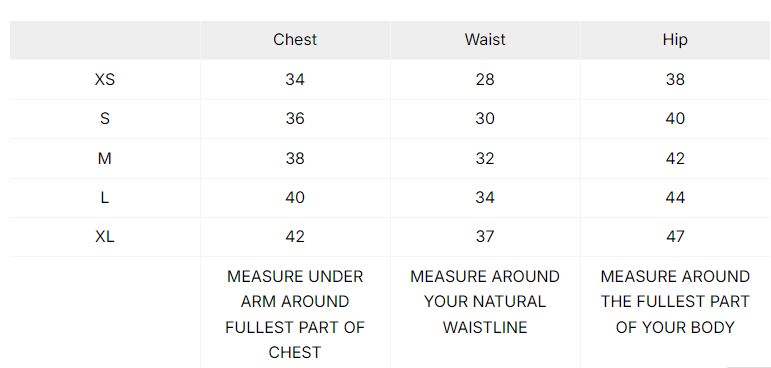Select the S size row label
Image resolution: width=771 pixels, height=368 pixels.
[x=105, y=119]
